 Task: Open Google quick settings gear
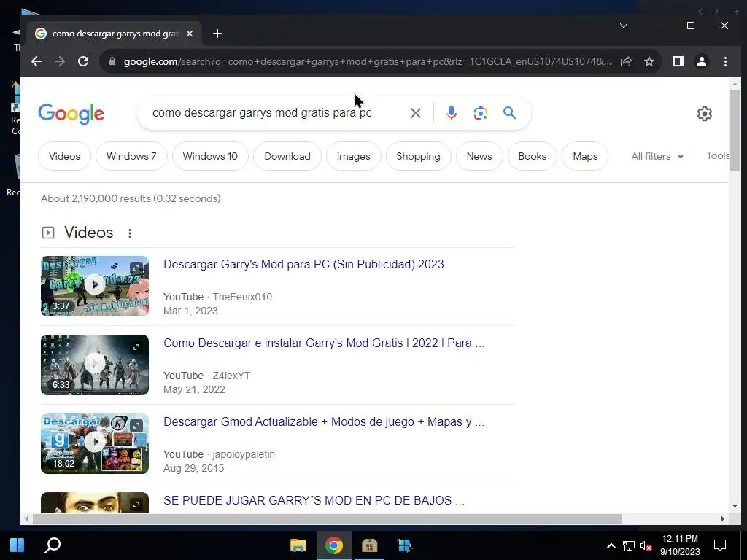(x=705, y=114)
